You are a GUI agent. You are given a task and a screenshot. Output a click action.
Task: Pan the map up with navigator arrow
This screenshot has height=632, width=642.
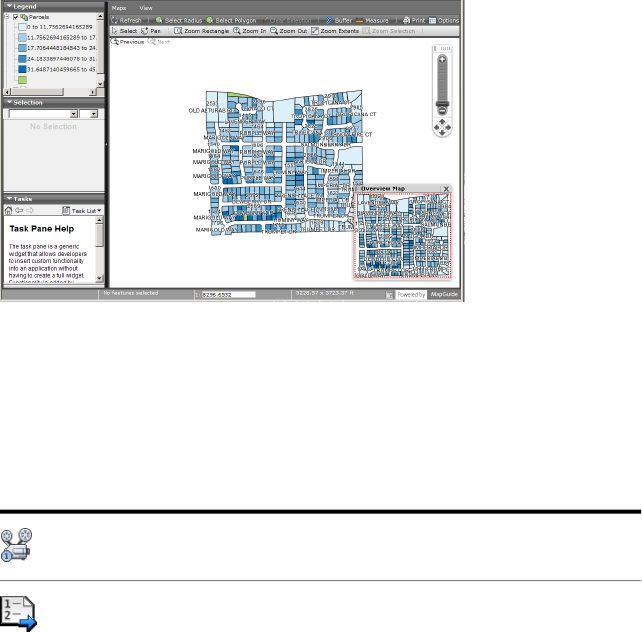pyautogui.click(x=442, y=122)
